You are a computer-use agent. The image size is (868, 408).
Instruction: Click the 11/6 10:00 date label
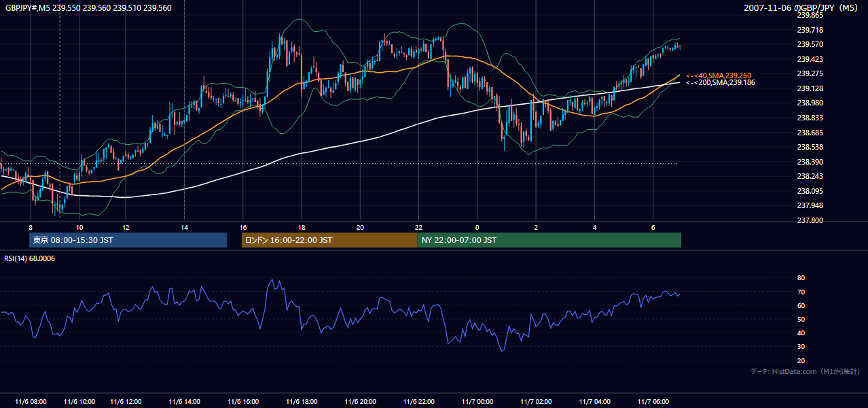click(79, 402)
